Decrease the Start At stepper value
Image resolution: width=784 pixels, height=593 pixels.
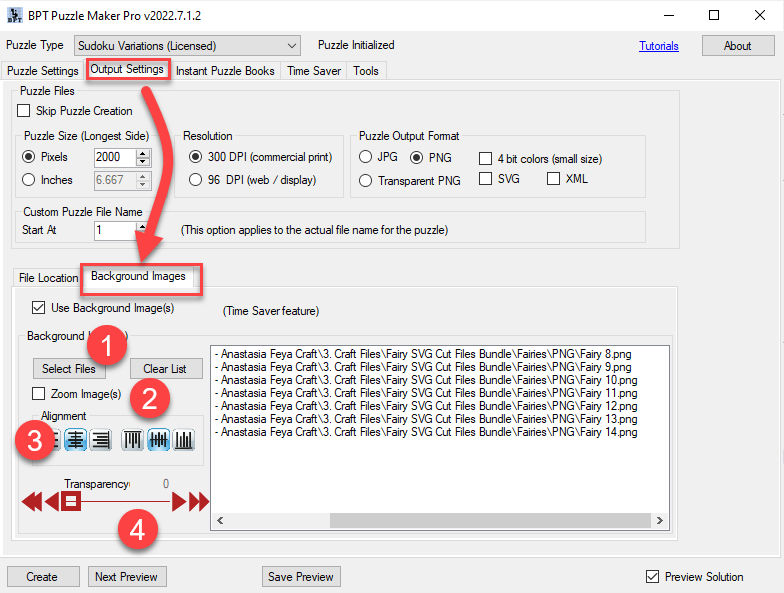click(143, 234)
